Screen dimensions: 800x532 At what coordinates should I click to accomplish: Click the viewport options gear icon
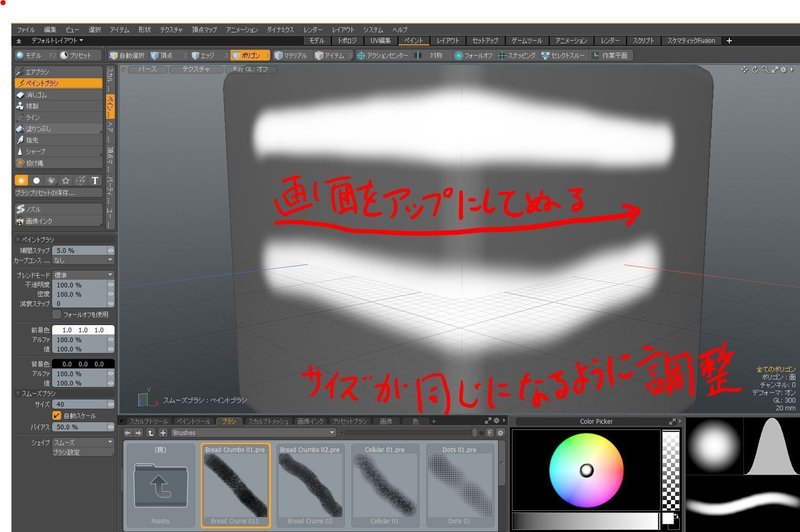click(784, 69)
